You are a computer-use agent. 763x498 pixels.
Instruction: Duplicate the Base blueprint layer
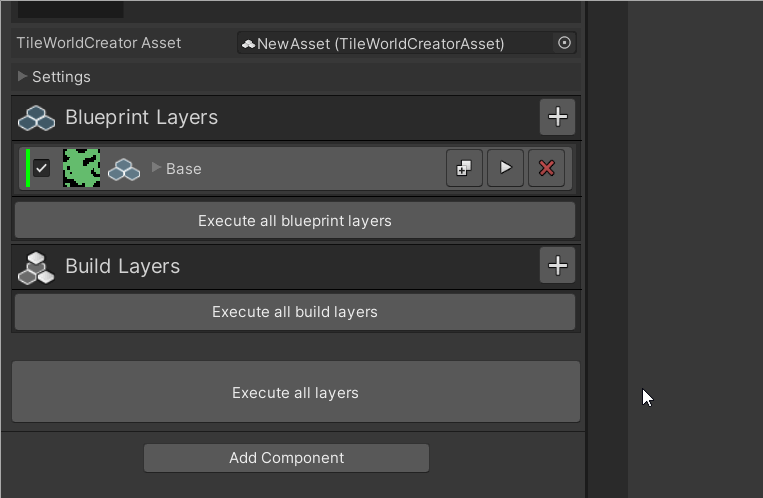(x=464, y=168)
